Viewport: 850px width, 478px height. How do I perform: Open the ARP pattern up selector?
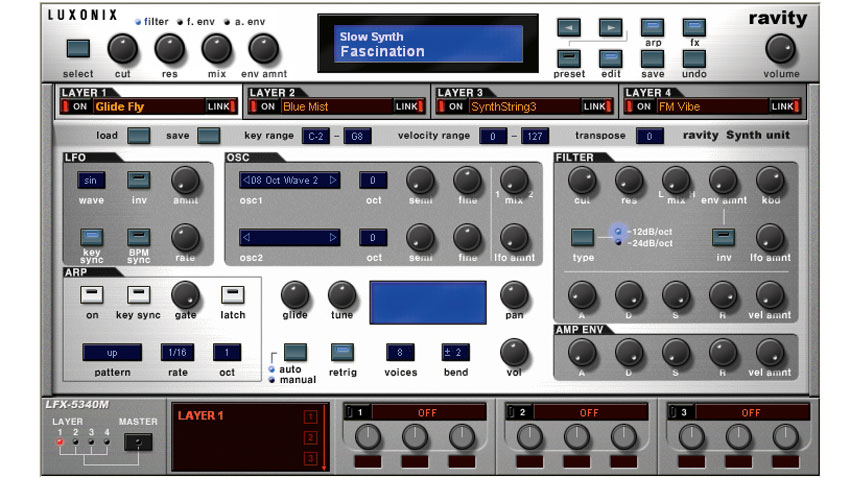pyautogui.click(x=112, y=352)
